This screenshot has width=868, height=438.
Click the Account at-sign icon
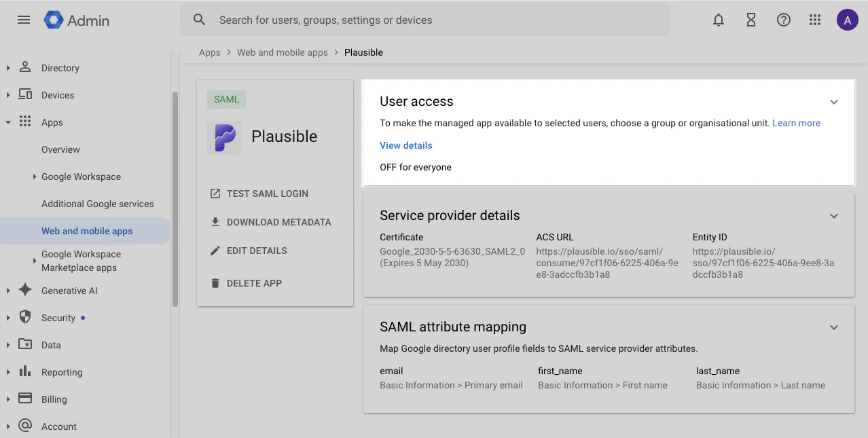pyautogui.click(x=25, y=426)
